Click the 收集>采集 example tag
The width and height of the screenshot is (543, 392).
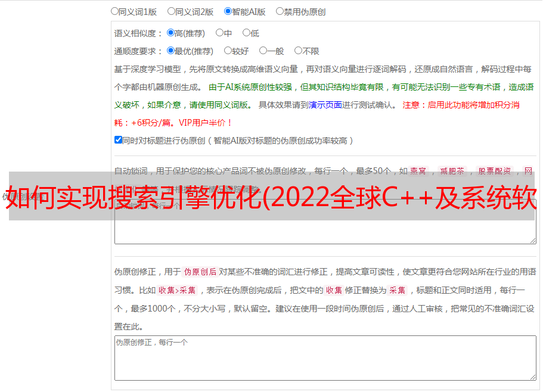(x=177, y=290)
